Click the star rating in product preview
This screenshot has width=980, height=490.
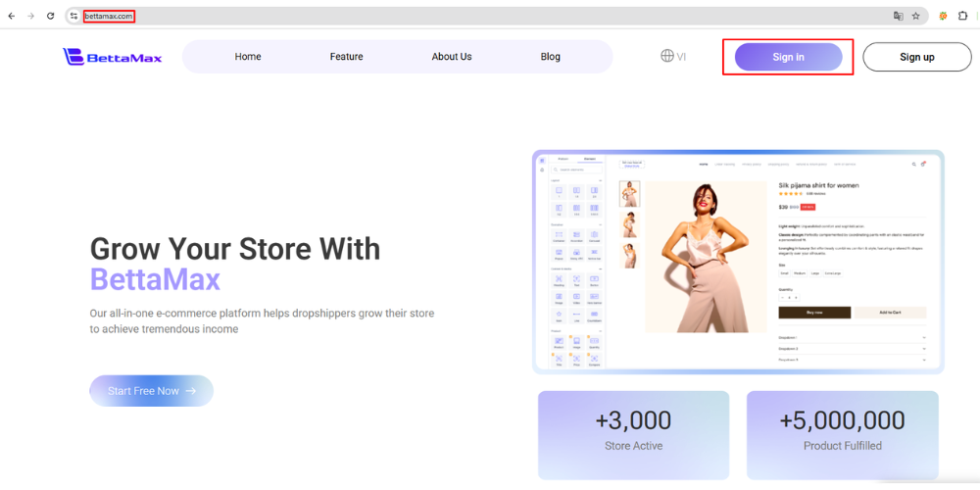[x=791, y=194]
